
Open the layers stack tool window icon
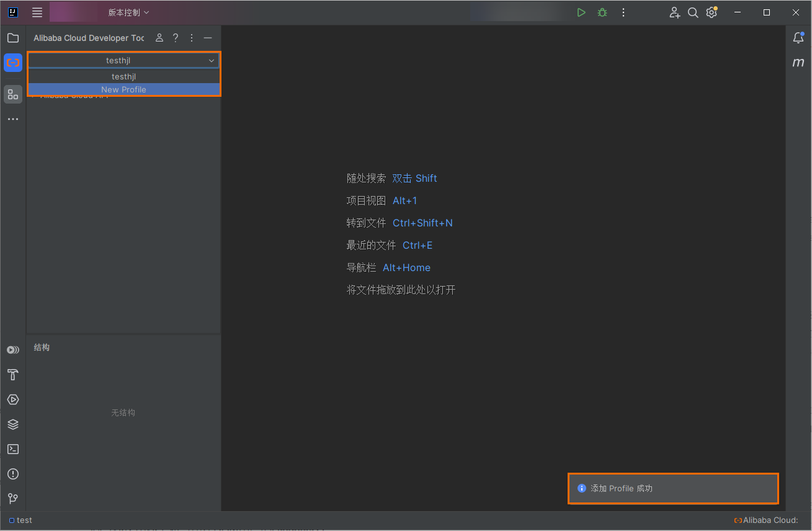click(x=13, y=424)
